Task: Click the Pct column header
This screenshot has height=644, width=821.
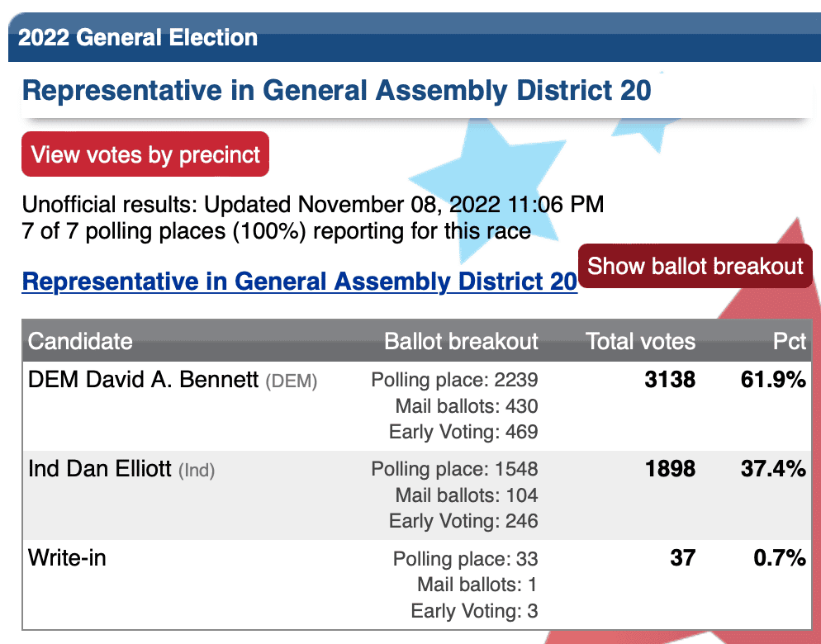Action: coord(790,341)
